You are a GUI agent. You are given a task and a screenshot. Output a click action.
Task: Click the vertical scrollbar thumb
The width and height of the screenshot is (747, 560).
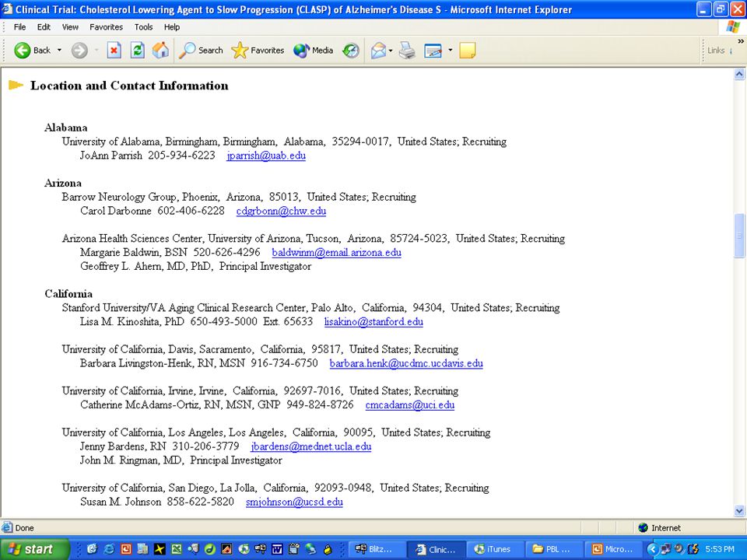pyautogui.click(x=739, y=235)
